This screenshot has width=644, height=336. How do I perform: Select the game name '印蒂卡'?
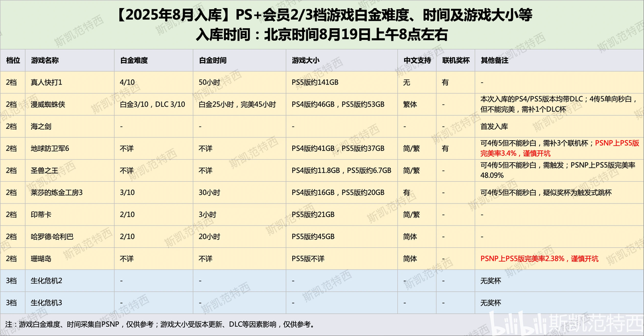[41, 215]
